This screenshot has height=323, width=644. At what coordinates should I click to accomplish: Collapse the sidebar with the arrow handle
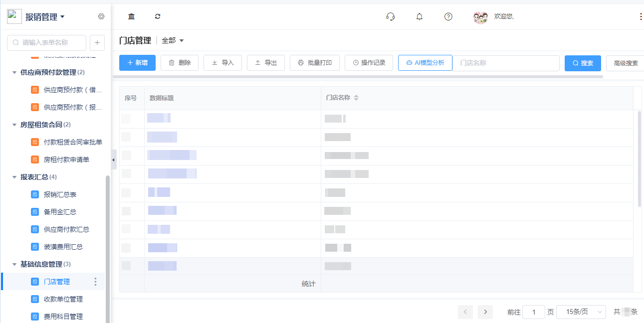[x=113, y=160]
